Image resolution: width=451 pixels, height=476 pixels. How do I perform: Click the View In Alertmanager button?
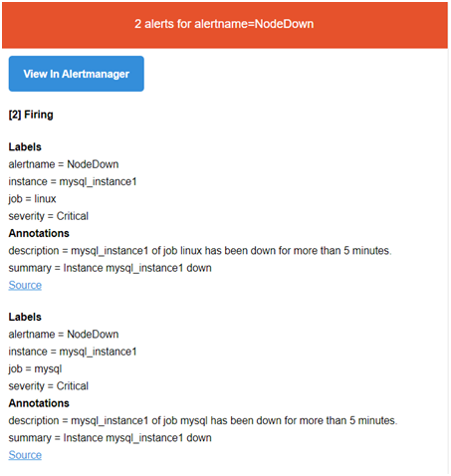click(77, 74)
